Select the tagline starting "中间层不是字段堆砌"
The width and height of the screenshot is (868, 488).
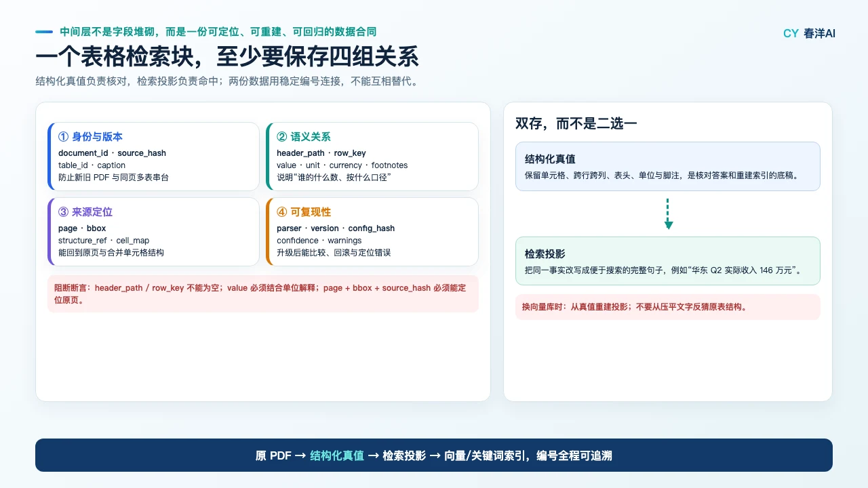tap(218, 32)
